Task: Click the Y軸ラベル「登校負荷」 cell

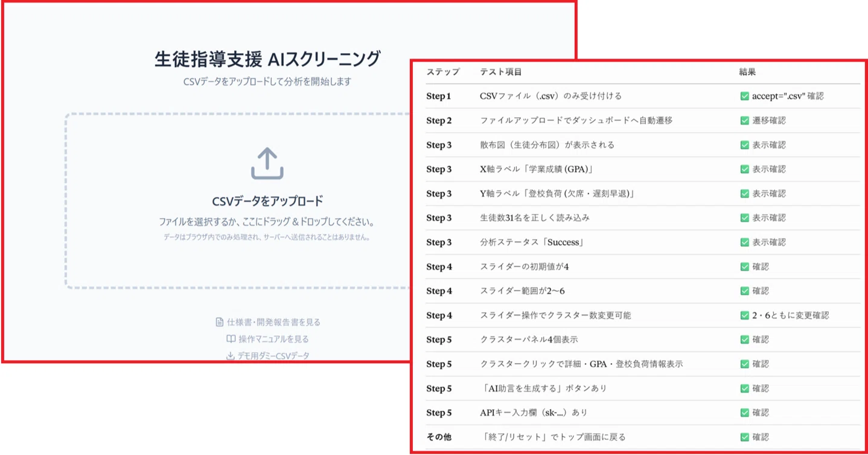Action: (x=558, y=193)
